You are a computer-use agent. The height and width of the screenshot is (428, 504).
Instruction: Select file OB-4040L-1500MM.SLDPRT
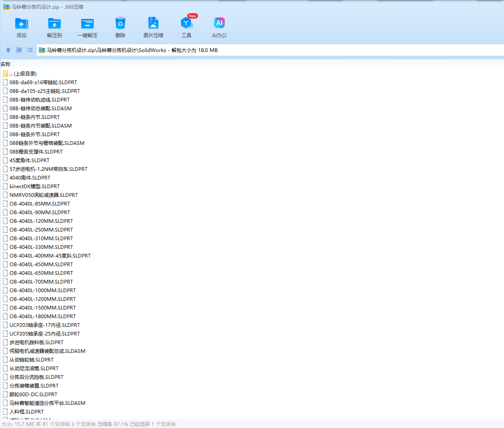(x=43, y=308)
